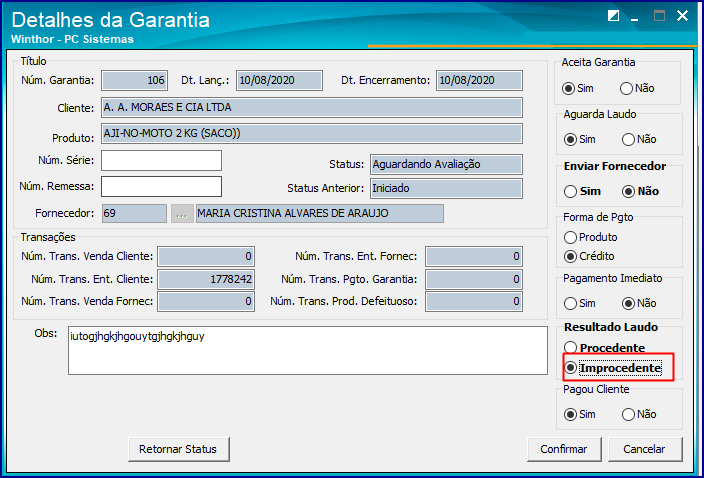Click the Núm. Garantia field showing 106
704x478 pixels.
[134, 80]
